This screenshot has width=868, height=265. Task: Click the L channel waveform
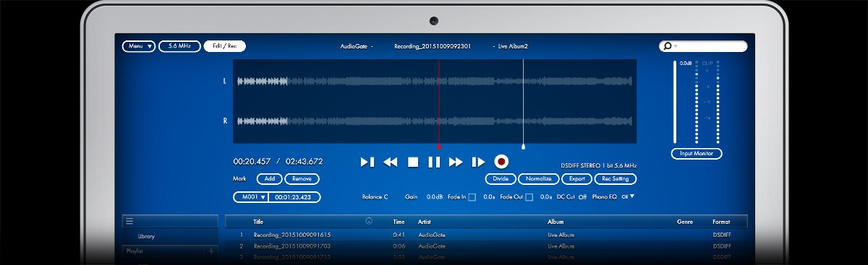click(435, 82)
